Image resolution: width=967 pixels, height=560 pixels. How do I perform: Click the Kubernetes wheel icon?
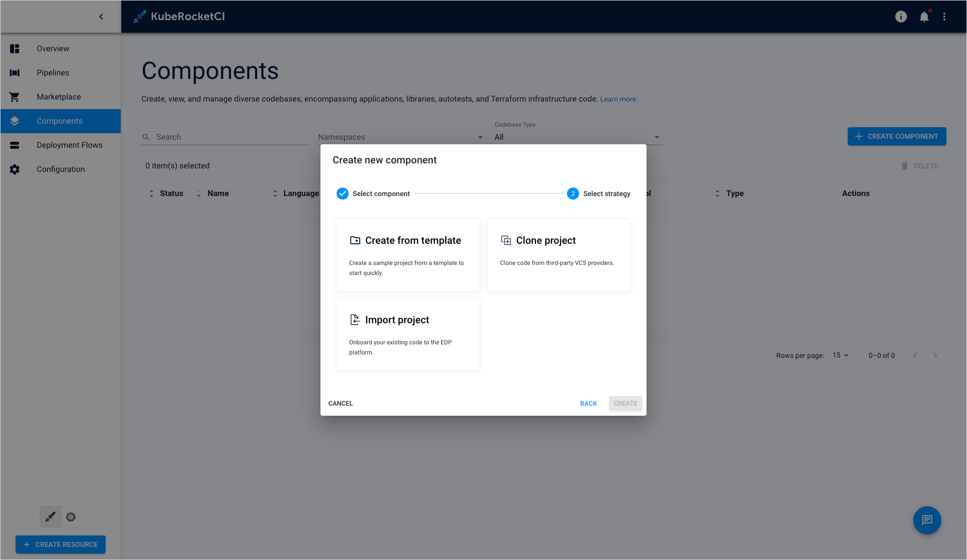pyautogui.click(x=71, y=517)
